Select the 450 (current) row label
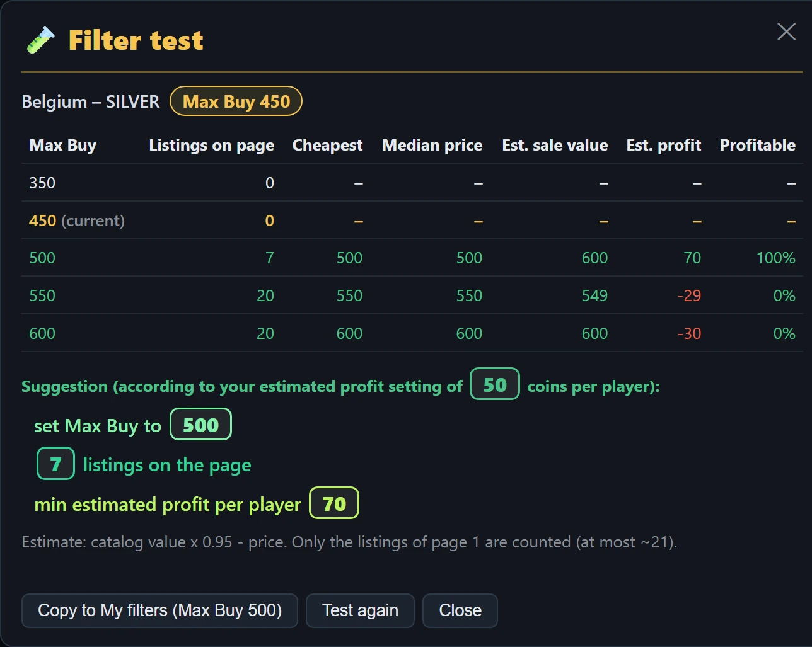The height and width of the screenshot is (647, 812). [77, 220]
